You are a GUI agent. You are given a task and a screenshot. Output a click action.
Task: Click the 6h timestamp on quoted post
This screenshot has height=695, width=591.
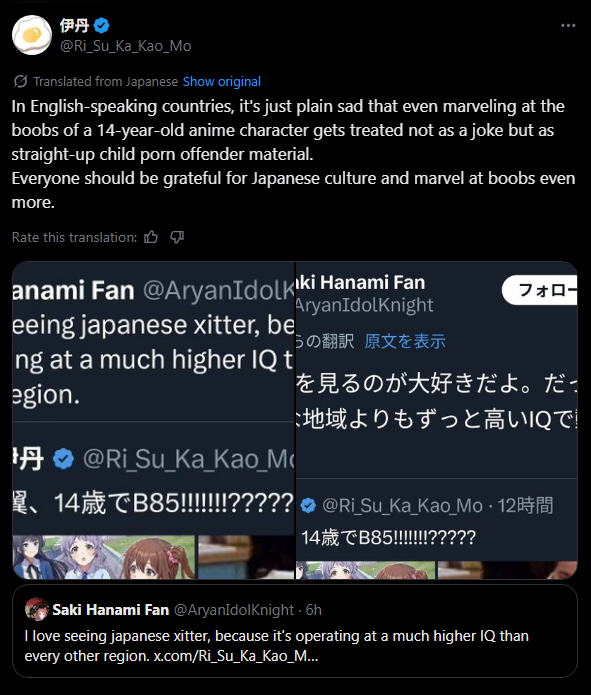point(313,610)
